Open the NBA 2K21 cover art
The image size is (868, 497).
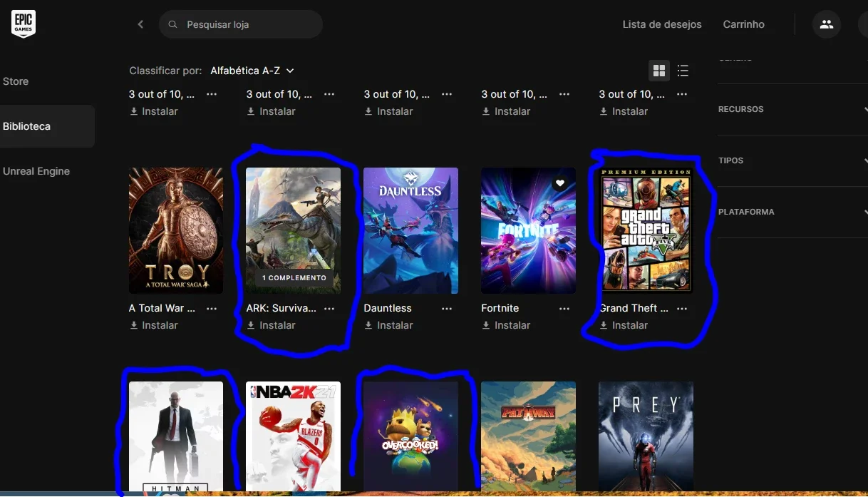(x=294, y=436)
